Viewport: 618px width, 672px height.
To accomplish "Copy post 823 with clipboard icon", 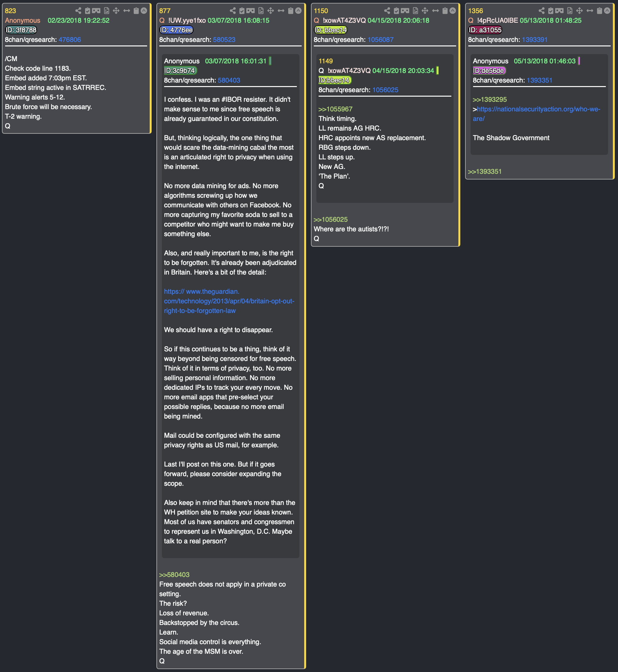I will point(136,11).
